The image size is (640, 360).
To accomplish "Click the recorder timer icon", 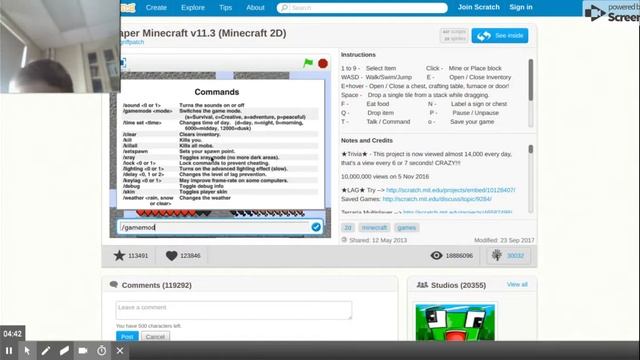I will [101, 351].
